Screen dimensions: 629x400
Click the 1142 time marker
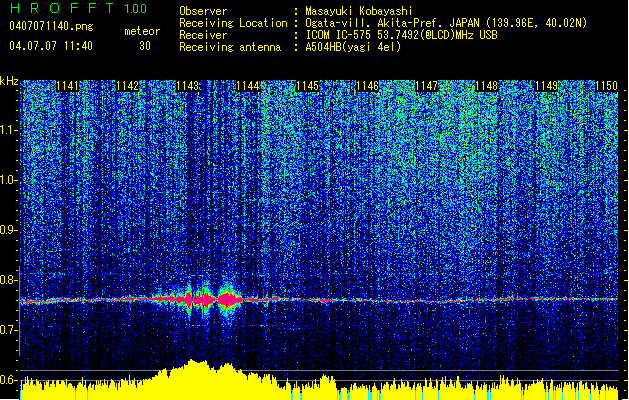click(x=127, y=86)
